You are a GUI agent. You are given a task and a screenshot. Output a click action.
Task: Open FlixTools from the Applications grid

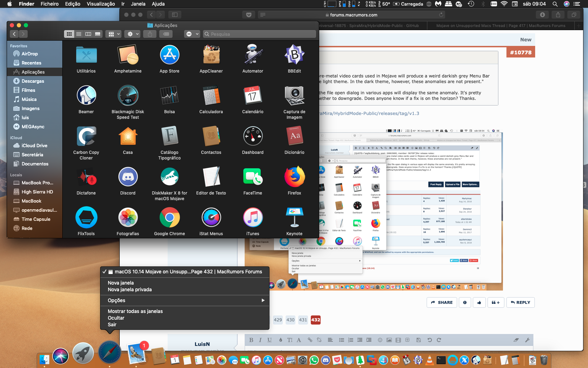click(86, 217)
